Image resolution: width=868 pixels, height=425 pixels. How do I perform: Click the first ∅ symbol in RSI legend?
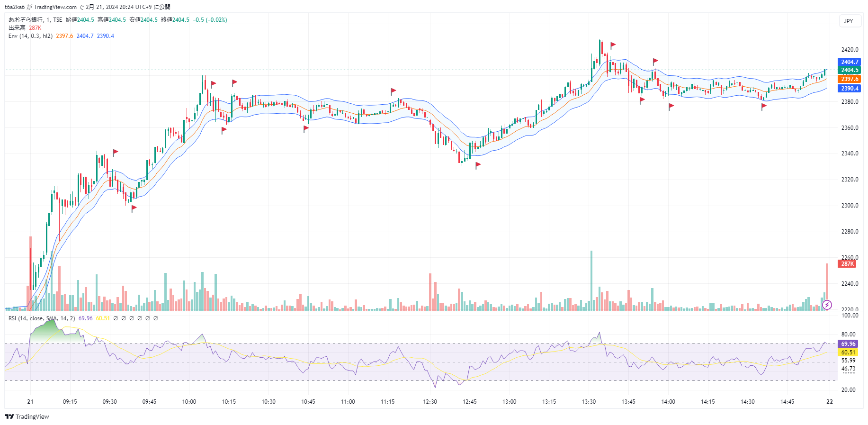coord(116,318)
